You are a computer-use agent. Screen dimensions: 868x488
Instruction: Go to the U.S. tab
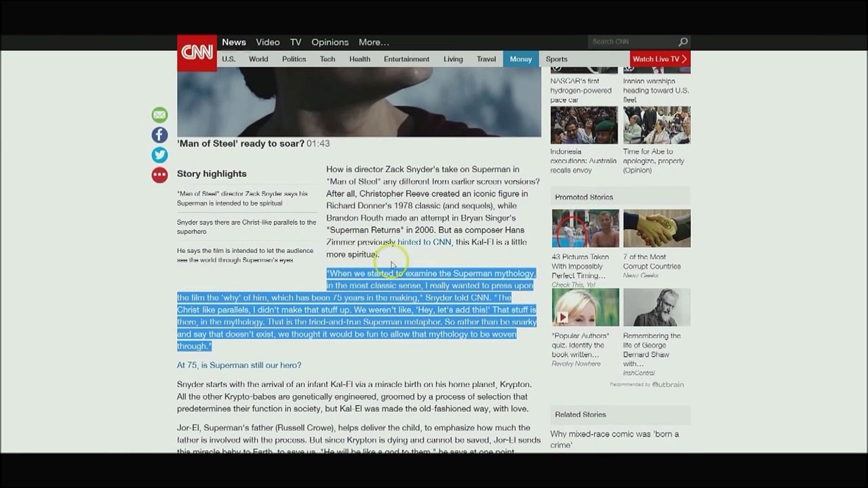click(x=229, y=59)
